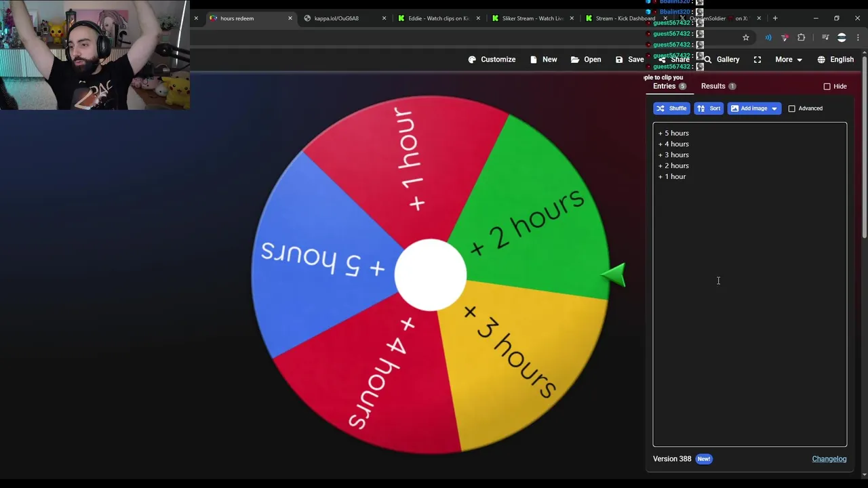The height and width of the screenshot is (488, 868).
Task: Open the browser extensions puzzle icon
Action: [x=802, y=38]
